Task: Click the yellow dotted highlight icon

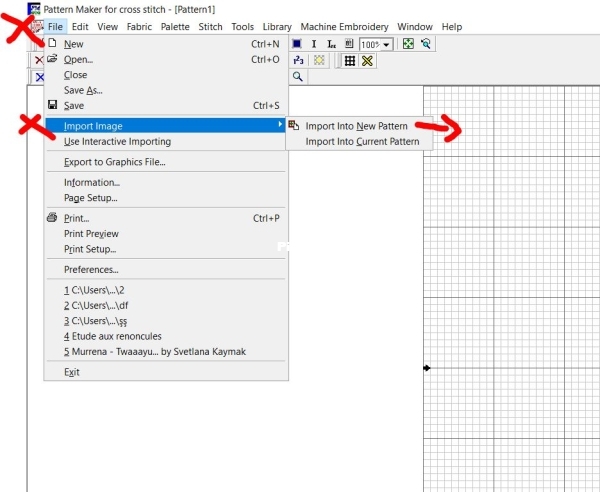Action: tap(319, 60)
